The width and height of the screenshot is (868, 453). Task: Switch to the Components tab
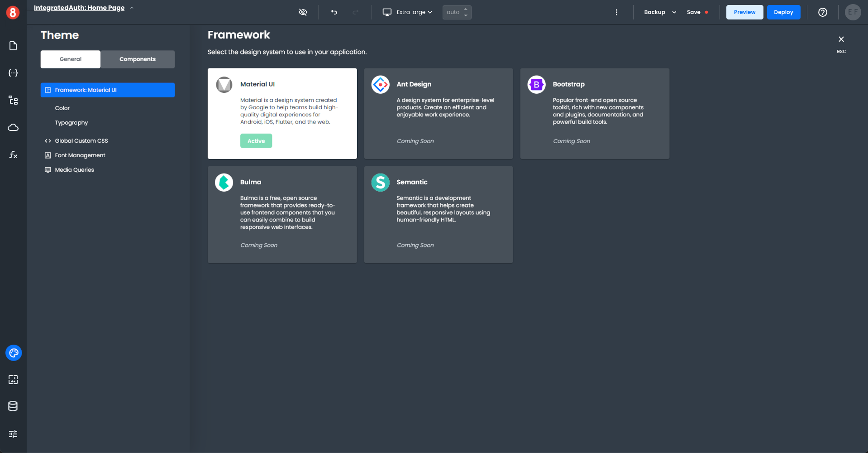coord(138,59)
